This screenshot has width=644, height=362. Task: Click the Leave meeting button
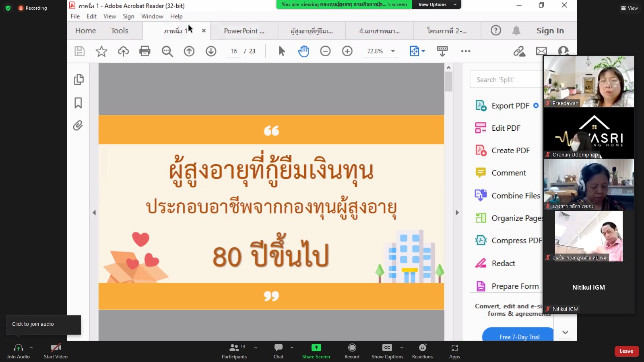pyautogui.click(x=626, y=351)
